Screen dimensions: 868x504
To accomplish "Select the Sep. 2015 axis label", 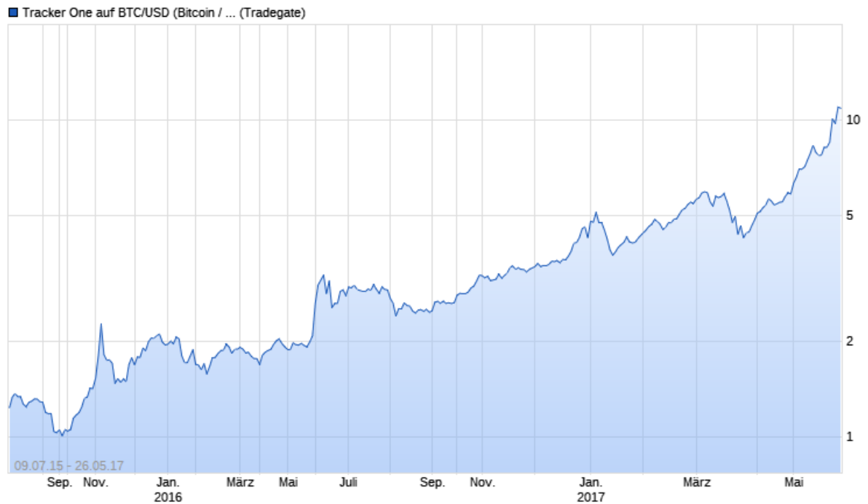I will [61, 482].
